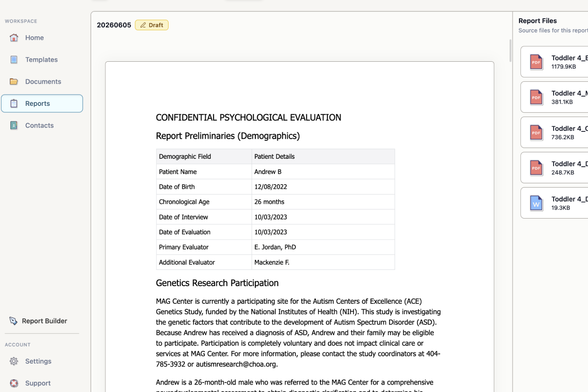Click the Demographic Field column header
The width and height of the screenshot is (588, 392).
pyautogui.click(x=204, y=156)
